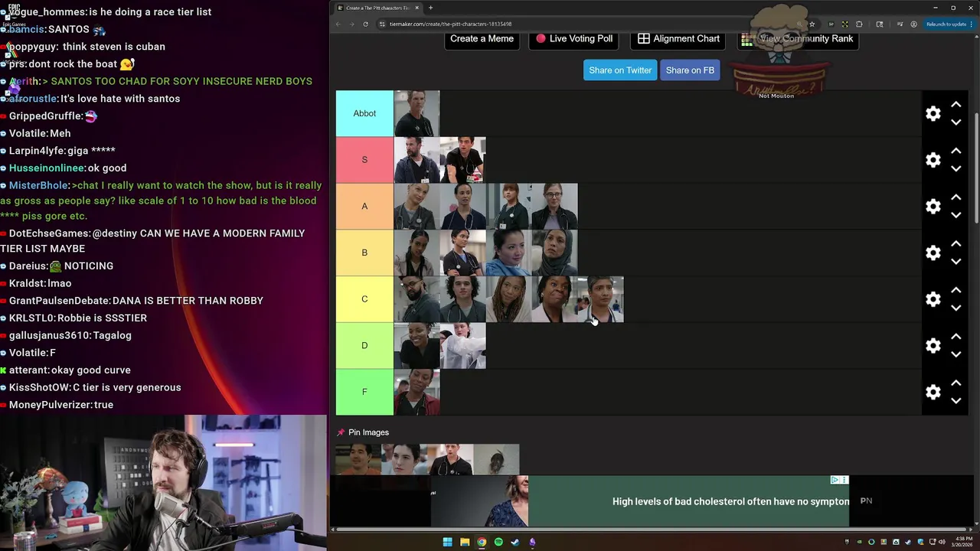Open settings gear for D tier
Viewport: 980px width, 551px height.
[933, 346]
